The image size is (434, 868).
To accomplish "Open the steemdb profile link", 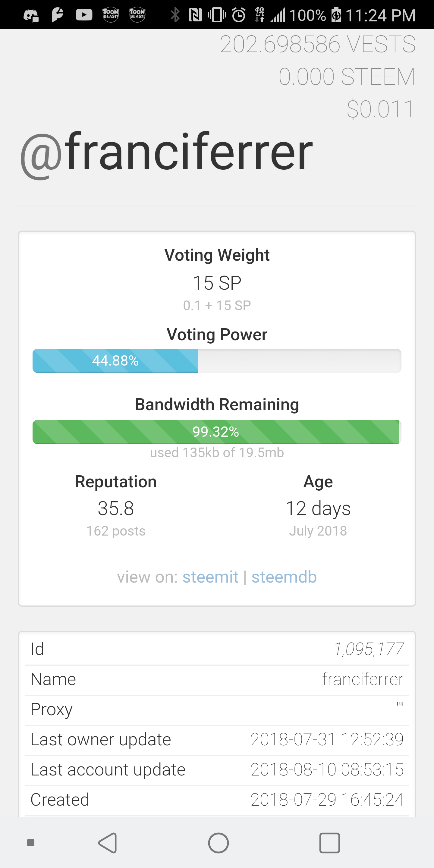I will pos(284,577).
